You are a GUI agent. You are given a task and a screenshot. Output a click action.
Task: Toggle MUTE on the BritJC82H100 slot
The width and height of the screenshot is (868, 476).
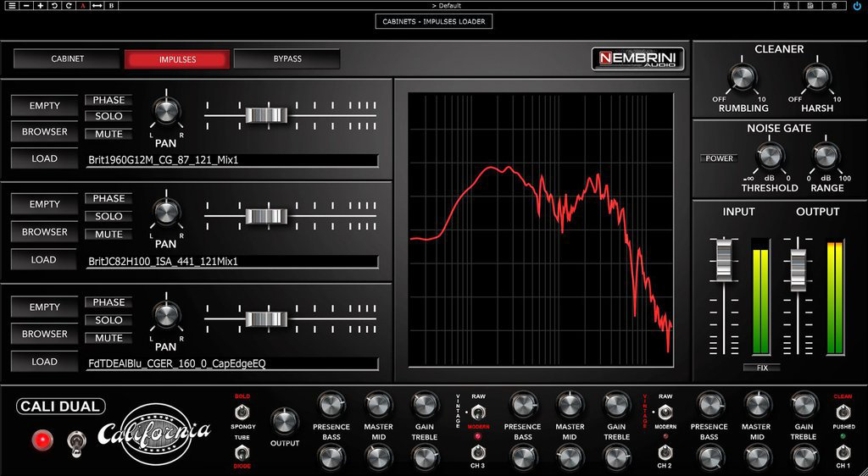108,235
